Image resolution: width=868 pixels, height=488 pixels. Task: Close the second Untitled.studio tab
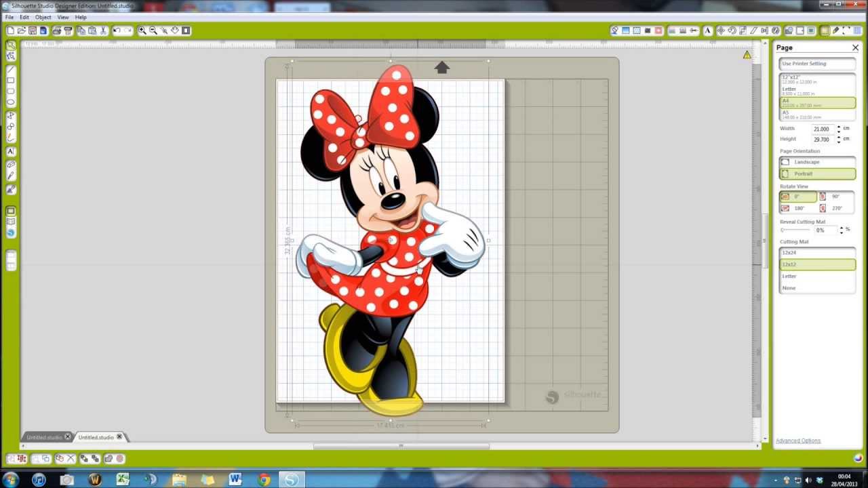click(120, 437)
